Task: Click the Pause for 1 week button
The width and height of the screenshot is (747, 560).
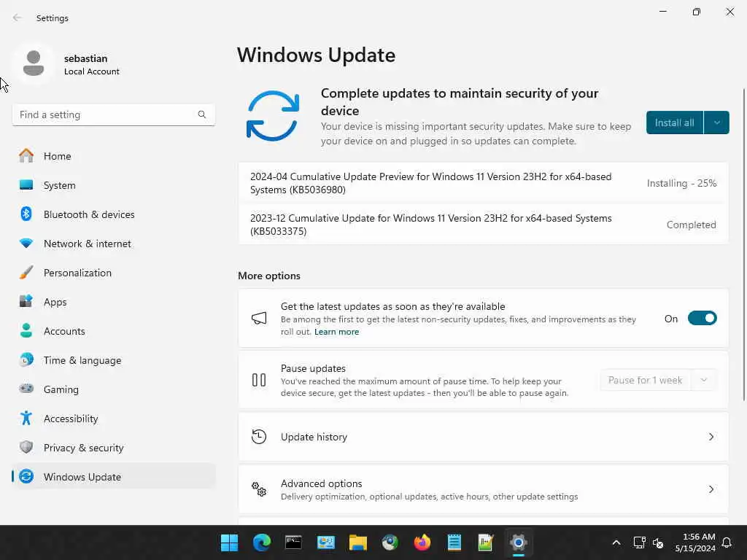Action: (646, 380)
